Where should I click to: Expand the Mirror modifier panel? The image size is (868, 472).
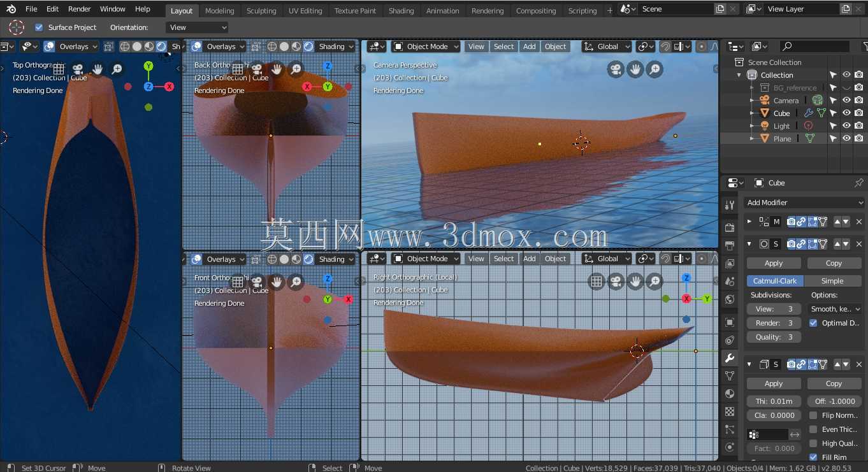coord(749,222)
